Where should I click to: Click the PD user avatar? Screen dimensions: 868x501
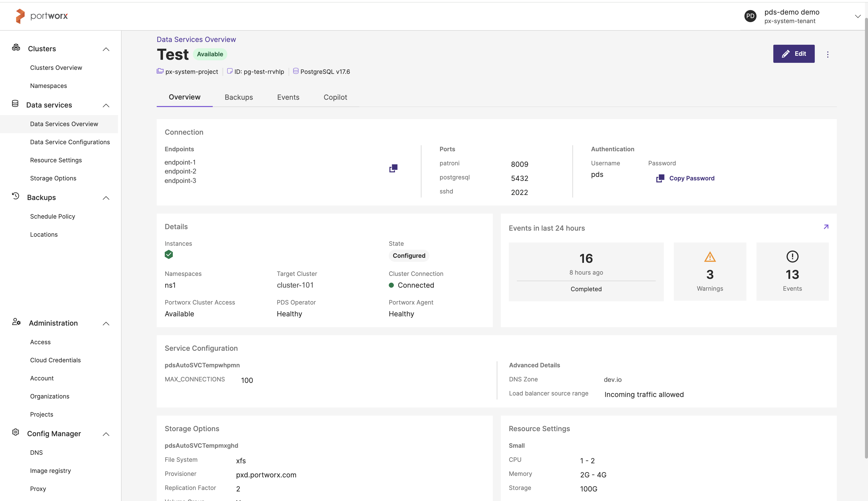point(750,16)
